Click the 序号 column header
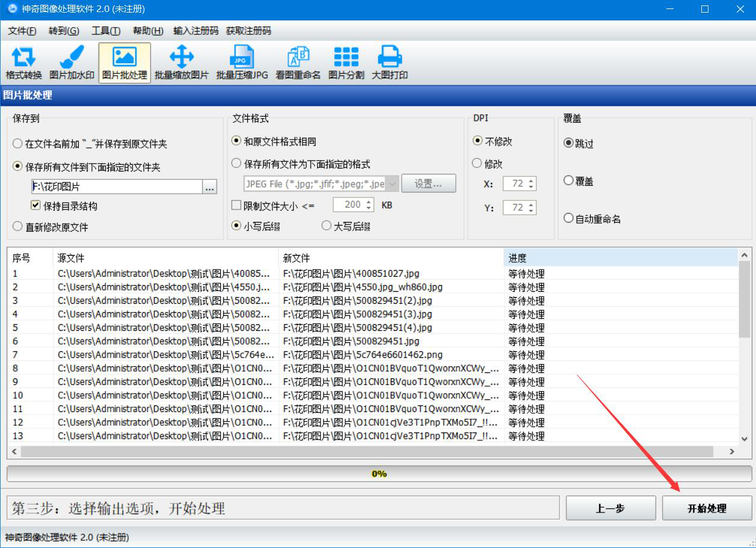This screenshot has width=756, height=548. pyautogui.click(x=30, y=258)
